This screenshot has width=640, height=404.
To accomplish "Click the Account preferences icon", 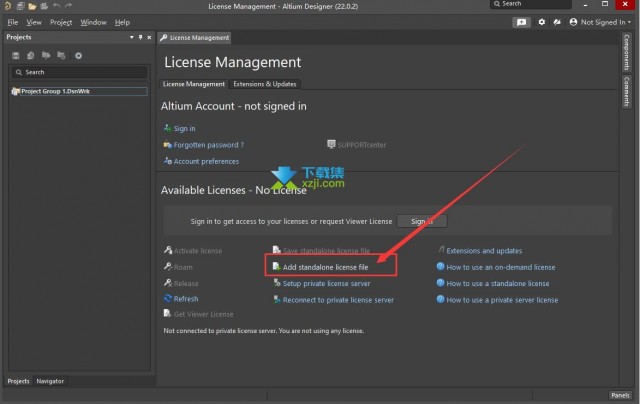I will pos(168,160).
